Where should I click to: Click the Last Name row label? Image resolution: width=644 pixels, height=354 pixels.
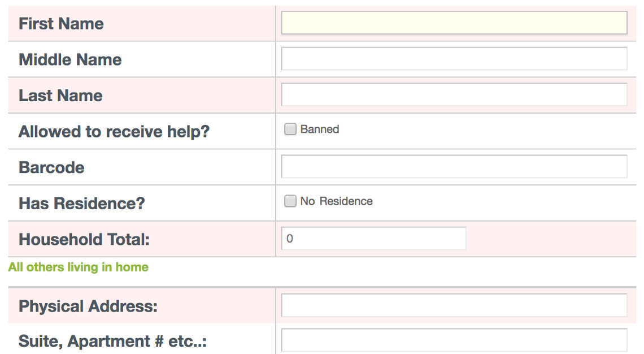[x=61, y=96]
